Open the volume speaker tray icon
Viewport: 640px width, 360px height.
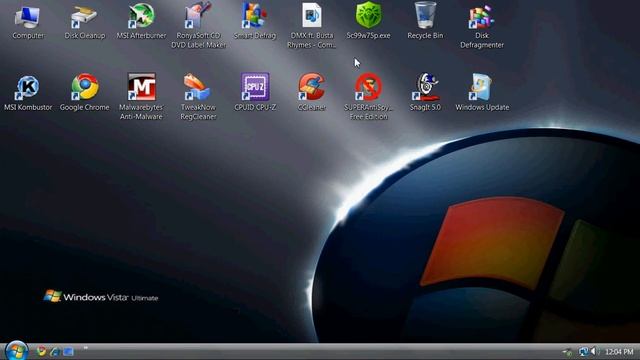tap(594, 351)
